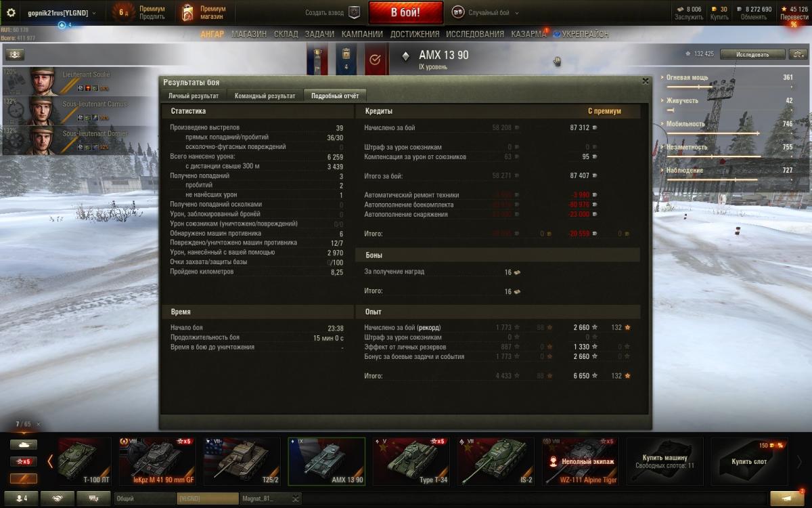This screenshot has width=812, height=508.
Task: Switch to the 'Командный результат' tab
Action: (x=265, y=96)
